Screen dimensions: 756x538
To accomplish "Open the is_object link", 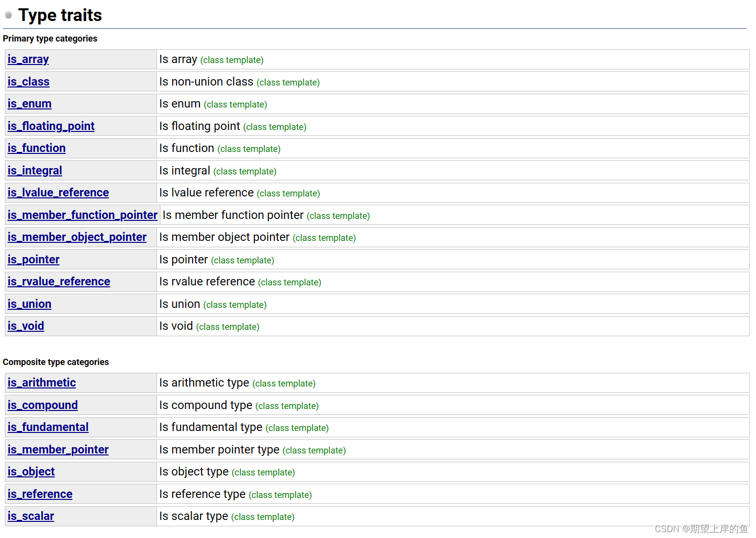I will 31,472.
